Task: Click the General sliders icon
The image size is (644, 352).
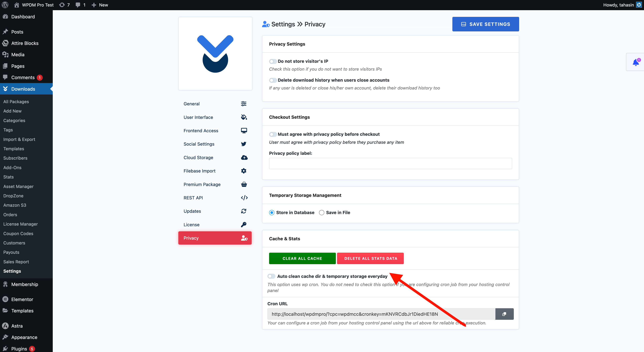Action: click(x=244, y=104)
